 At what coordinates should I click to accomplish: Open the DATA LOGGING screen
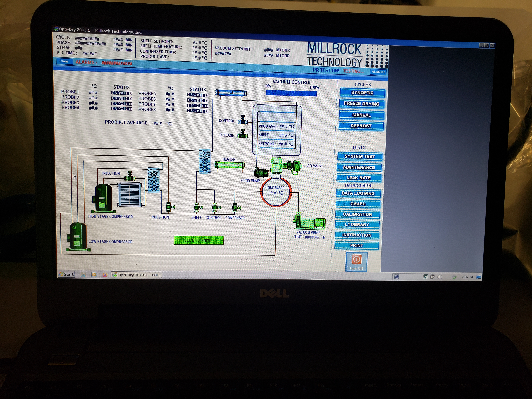pos(358,193)
